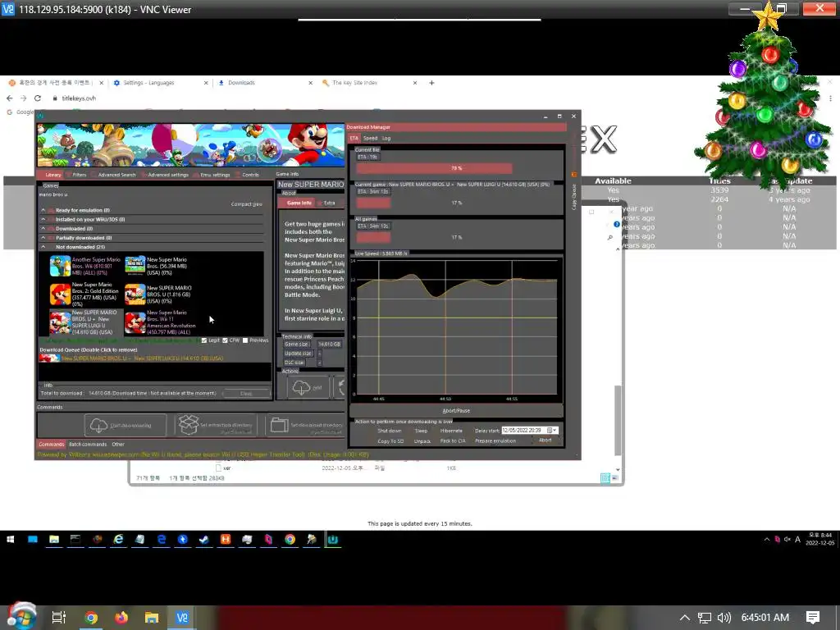840x630 pixels.
Task: Click the Clear button in Info section
Action: tap(246, 393)
